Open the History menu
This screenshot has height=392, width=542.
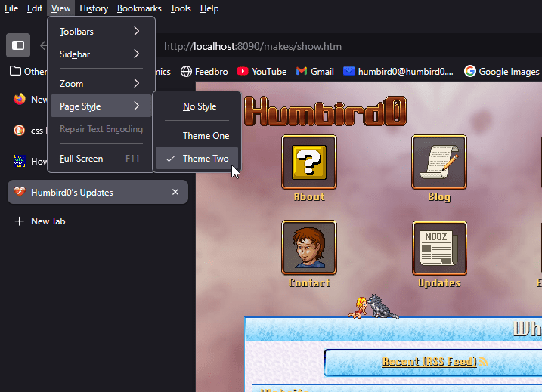coord(94,8)
